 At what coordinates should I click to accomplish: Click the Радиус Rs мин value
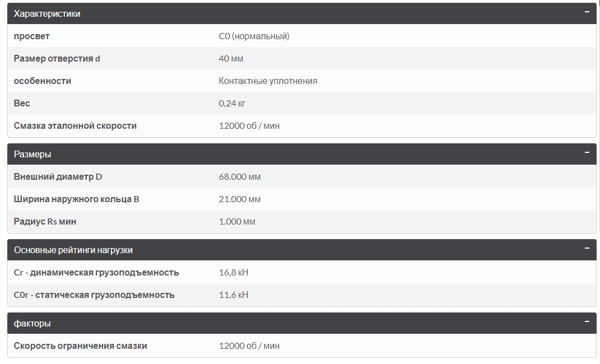click(237, 222)
